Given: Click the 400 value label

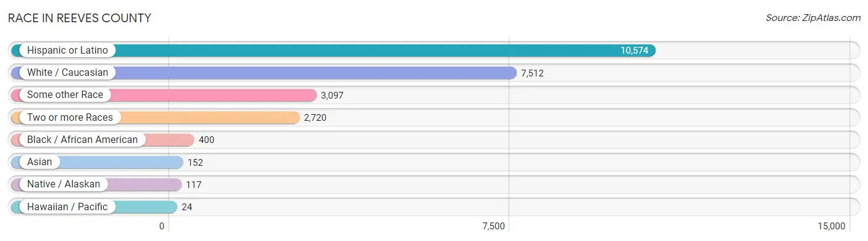Looking at the screenshot, I should point(207,140).
